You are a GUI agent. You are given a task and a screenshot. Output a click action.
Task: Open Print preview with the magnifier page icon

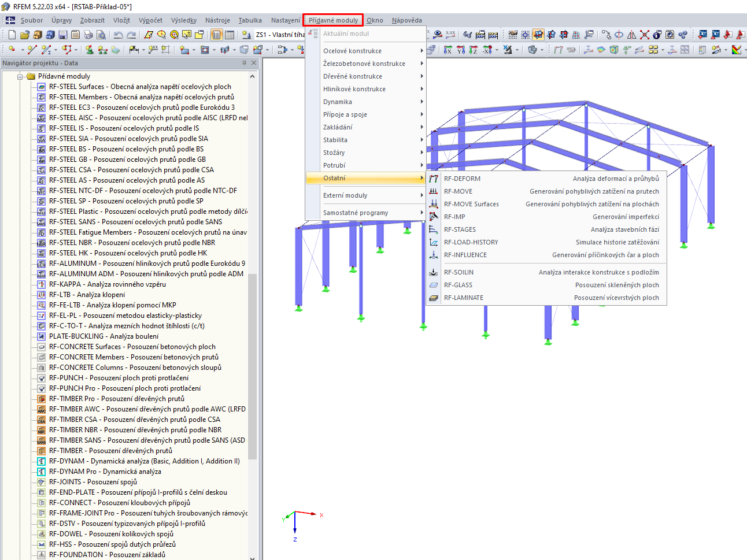[101, 35]
